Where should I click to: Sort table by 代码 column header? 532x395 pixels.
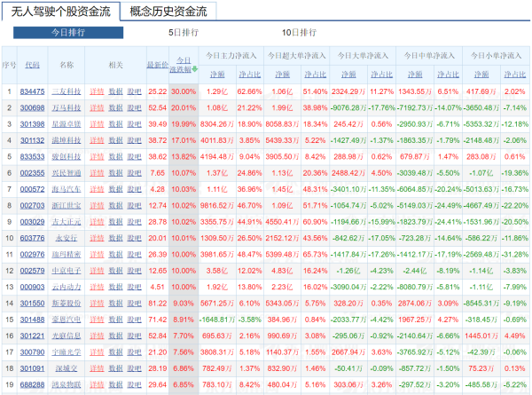point(32,65)
